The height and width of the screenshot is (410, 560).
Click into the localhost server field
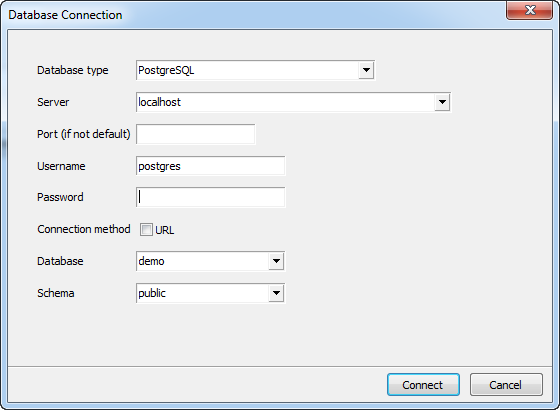click(x=285, y=102)
